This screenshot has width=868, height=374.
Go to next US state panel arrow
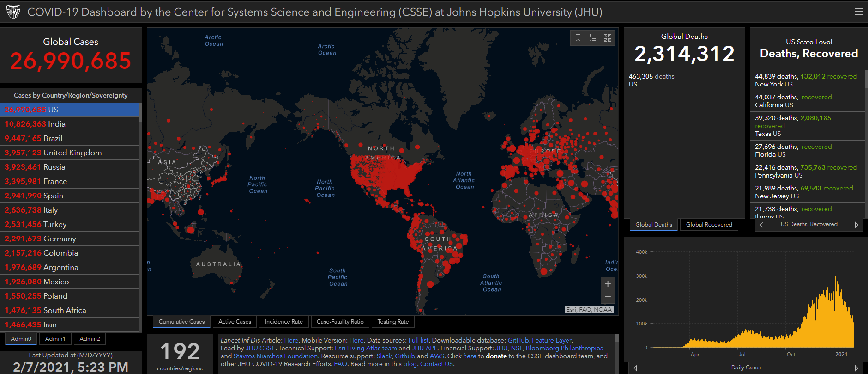[856, 225]
